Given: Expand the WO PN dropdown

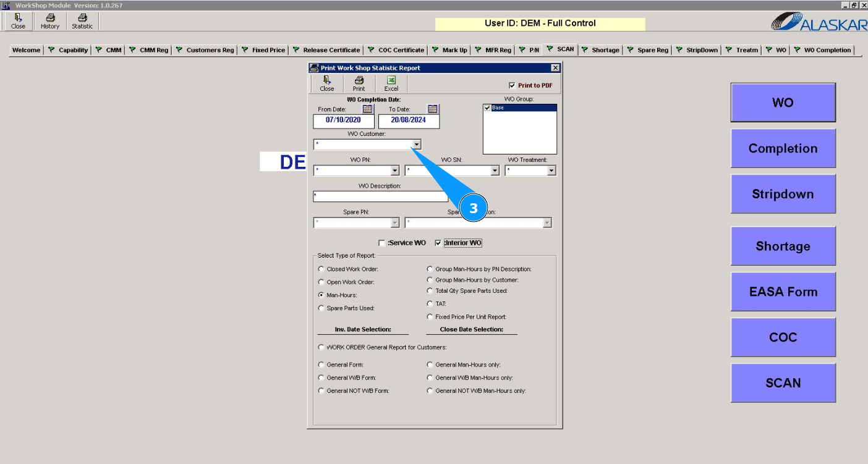Looking at the screenshot, I should (395, 171).
